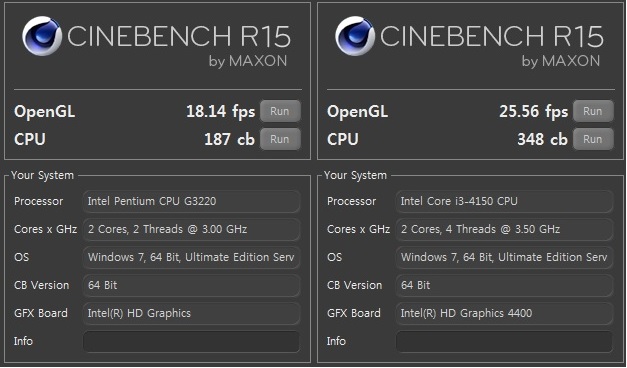Click the 2 Cores, 2 Threads @ 3.00 GHz field

(192, 229)
